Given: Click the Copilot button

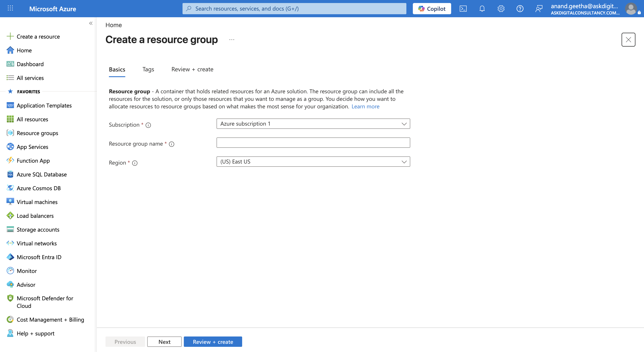Looking at the screenshot, I should point(432,9).
